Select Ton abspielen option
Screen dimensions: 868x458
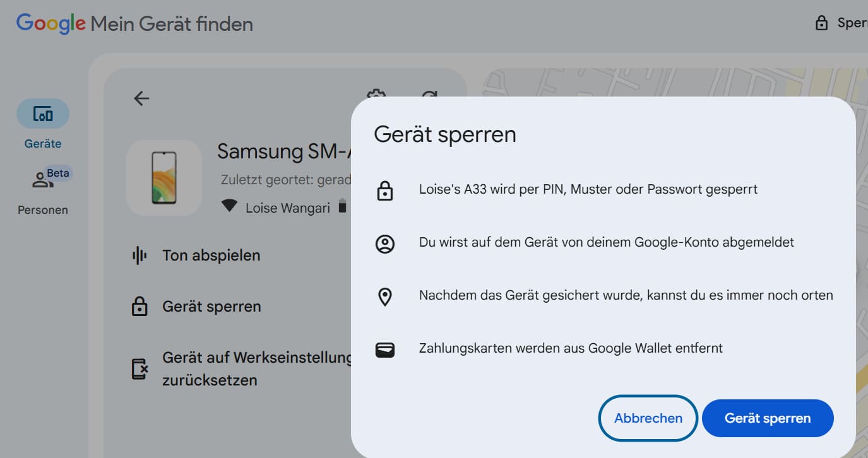point(211,255)
